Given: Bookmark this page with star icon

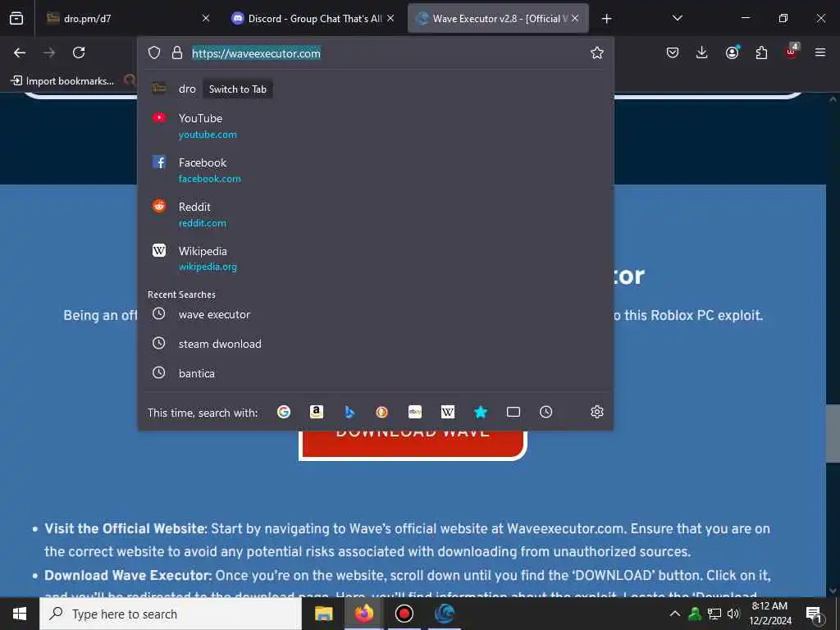Looking at the screenshot, I should [597, 52].
